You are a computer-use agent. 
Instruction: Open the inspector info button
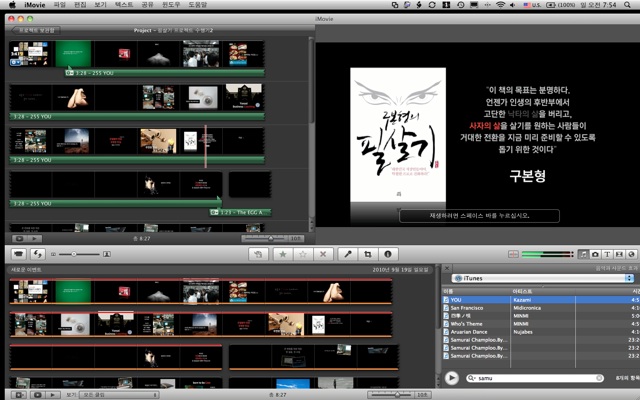tap(388, 254)
